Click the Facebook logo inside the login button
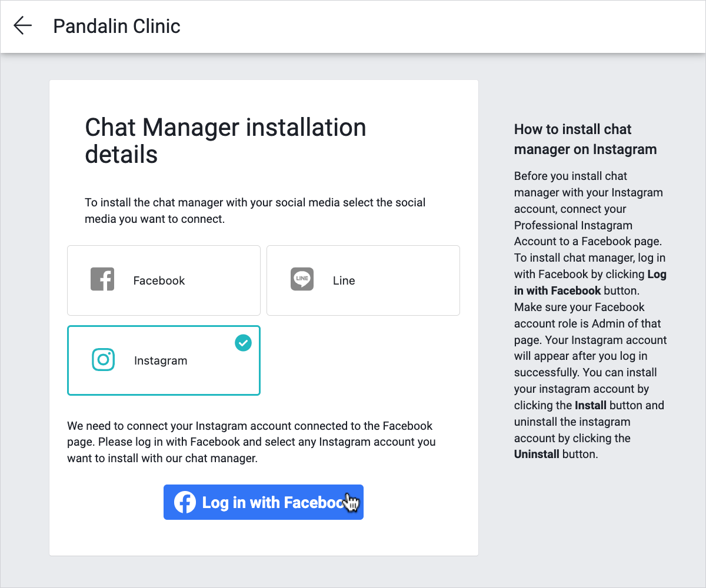Viewport: 706px width, 588px height. [185, 502]
